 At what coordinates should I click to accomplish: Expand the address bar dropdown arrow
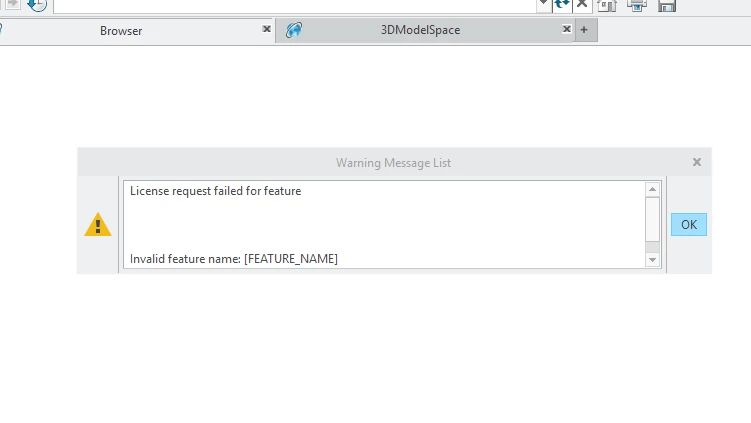(x=543, y=4)
